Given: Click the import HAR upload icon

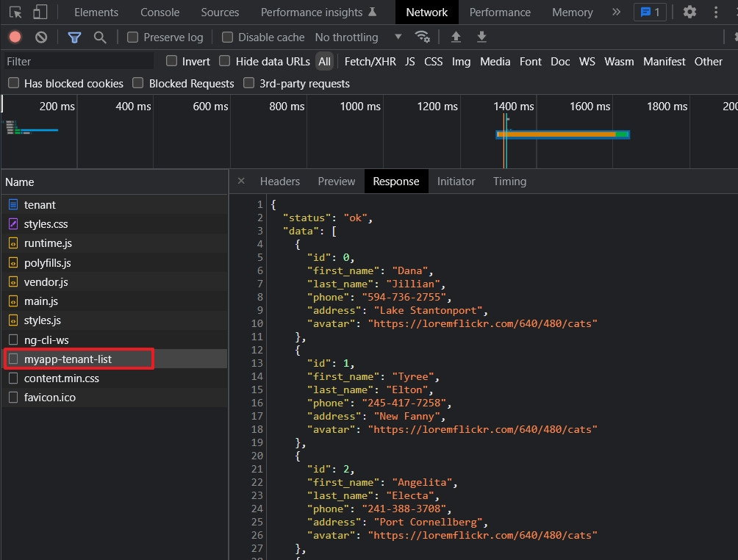Looking at the screenshot, I should 456,37.
